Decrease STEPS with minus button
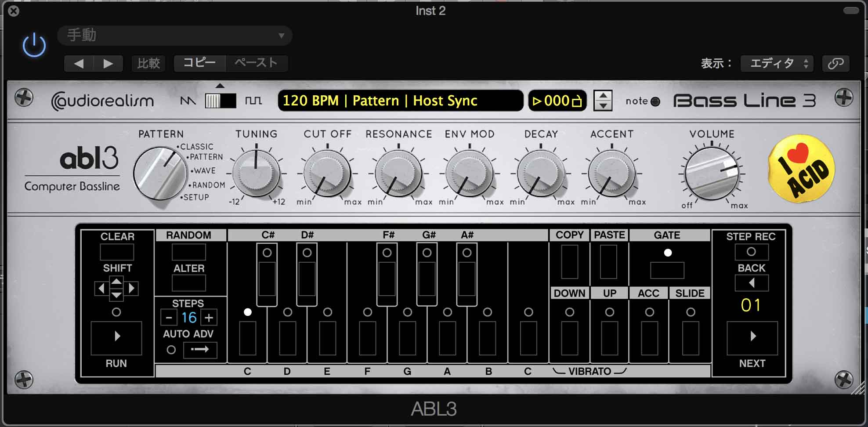 pyautogui.click(x=169, y=317)
